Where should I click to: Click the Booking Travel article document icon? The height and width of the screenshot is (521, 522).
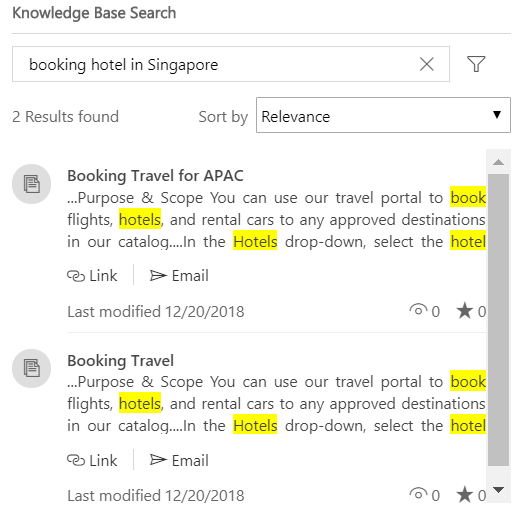pyautogui.click(x=32, y=368)
